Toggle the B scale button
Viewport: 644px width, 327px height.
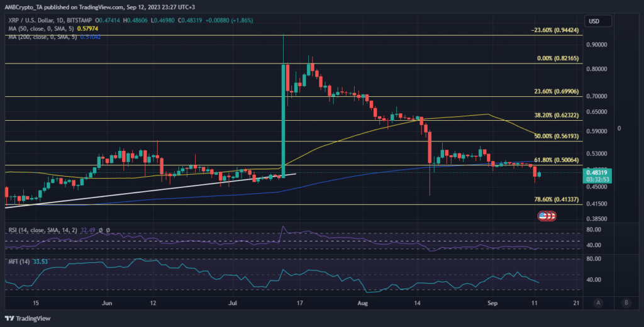626,303
